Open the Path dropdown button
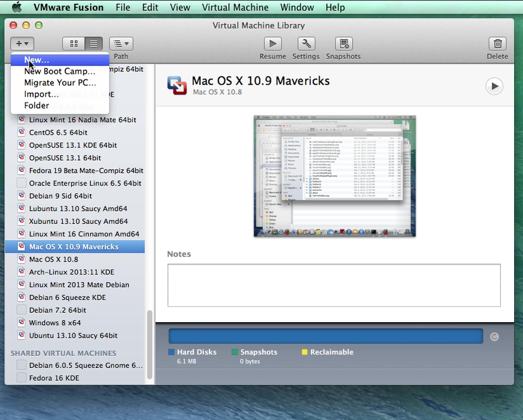Screen dimensions: 523x420 pos(121,44)
